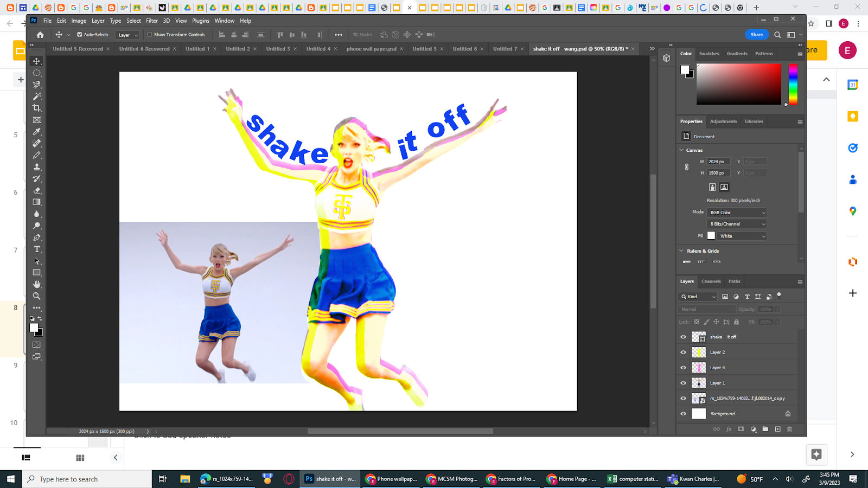Open Photoshop search magnifier icon

(777, 35)
